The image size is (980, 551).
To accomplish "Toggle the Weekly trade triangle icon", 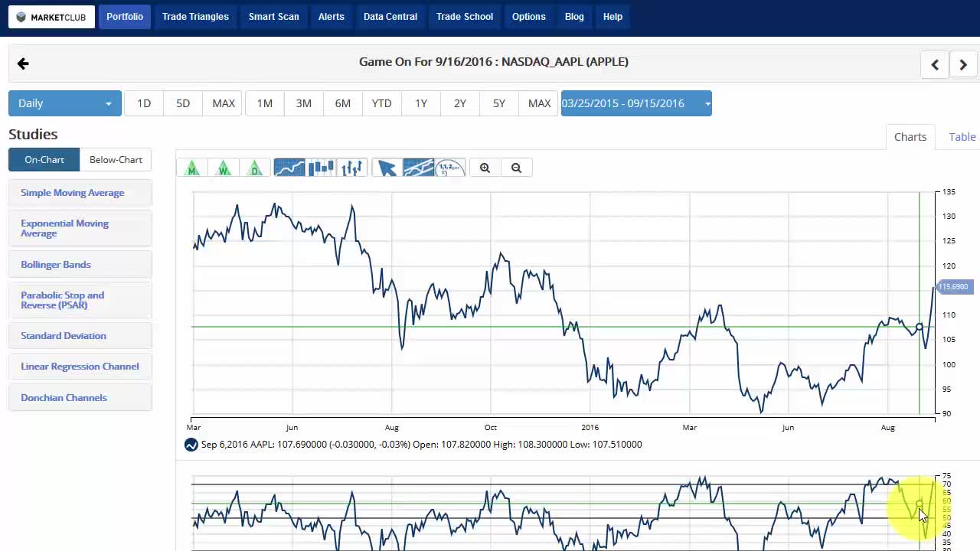I will pyautogui.click(x=224, y=168).
